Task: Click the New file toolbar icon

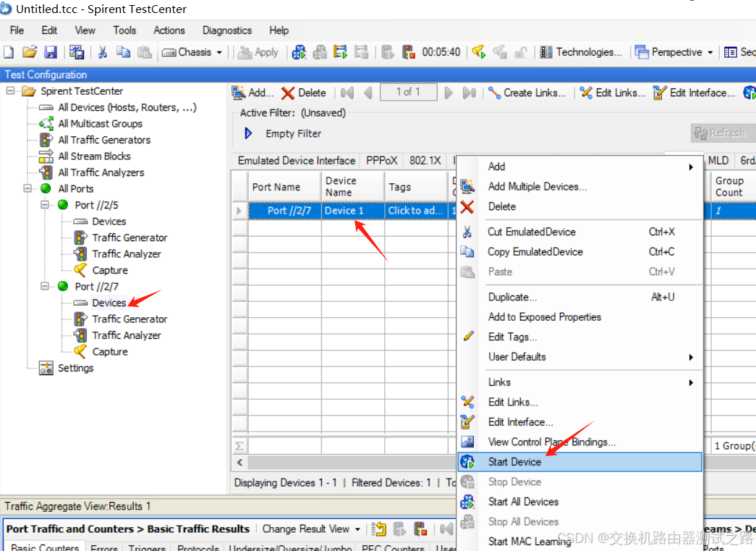Action: pos(9,51)
